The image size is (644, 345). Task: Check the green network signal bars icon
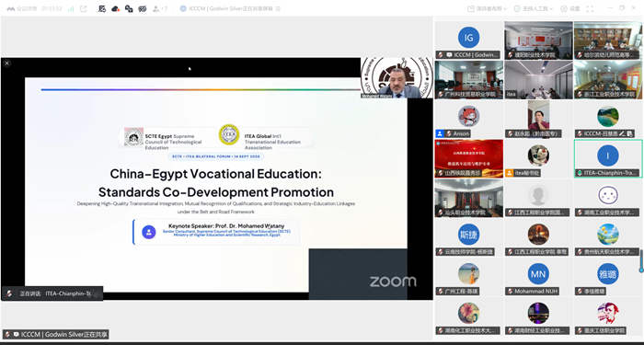[71, 8]
